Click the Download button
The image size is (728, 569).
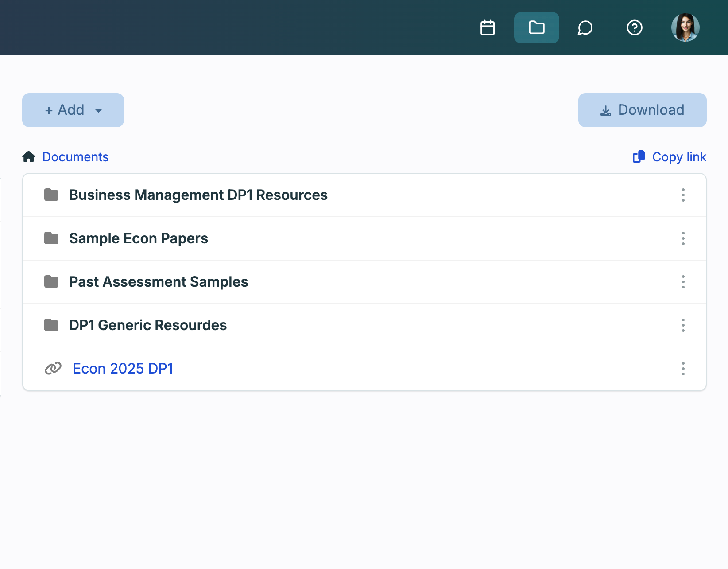click(642, 110)
